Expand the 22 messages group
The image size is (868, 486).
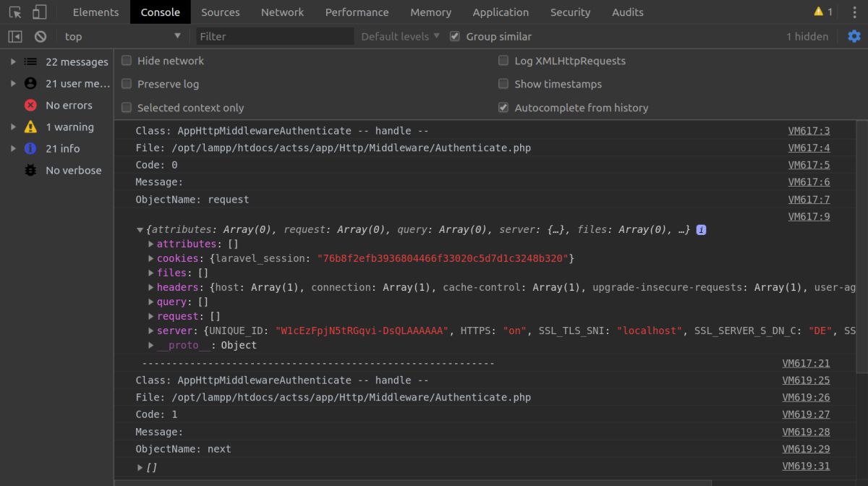pyautogui.click(x=13, y=61)
